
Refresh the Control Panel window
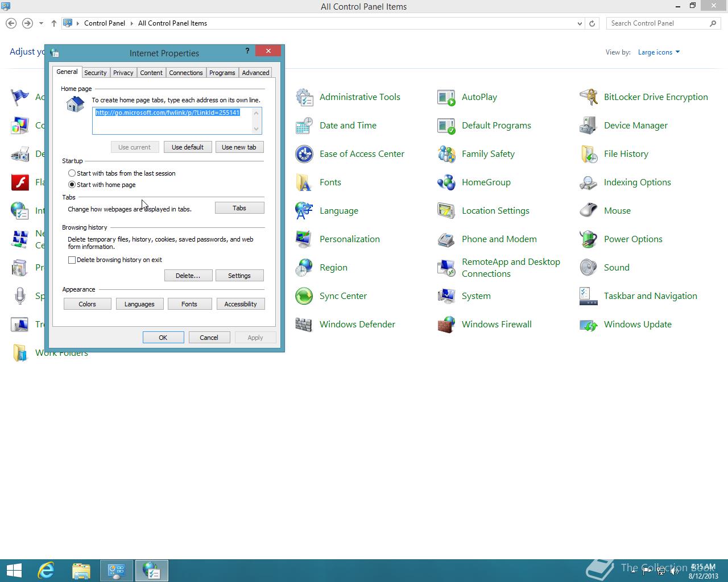[x=592, y=23]
